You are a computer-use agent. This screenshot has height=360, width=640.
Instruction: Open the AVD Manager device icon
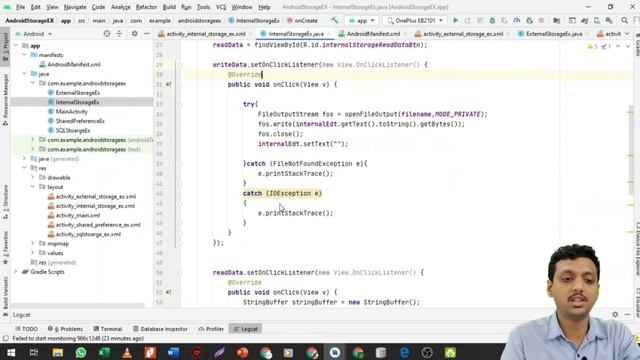point(597,20)
